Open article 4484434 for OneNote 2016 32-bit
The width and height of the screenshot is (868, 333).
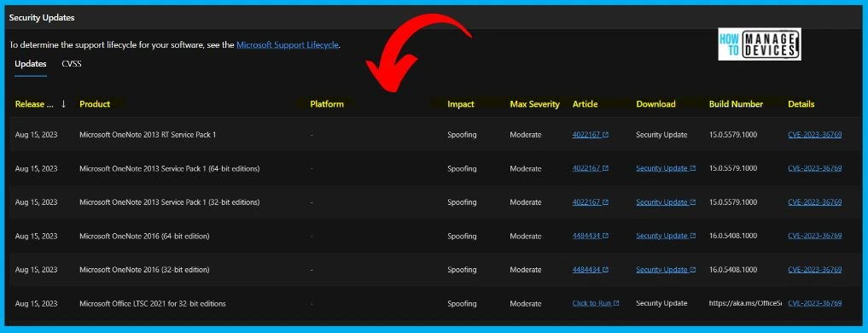click(590, 270)
